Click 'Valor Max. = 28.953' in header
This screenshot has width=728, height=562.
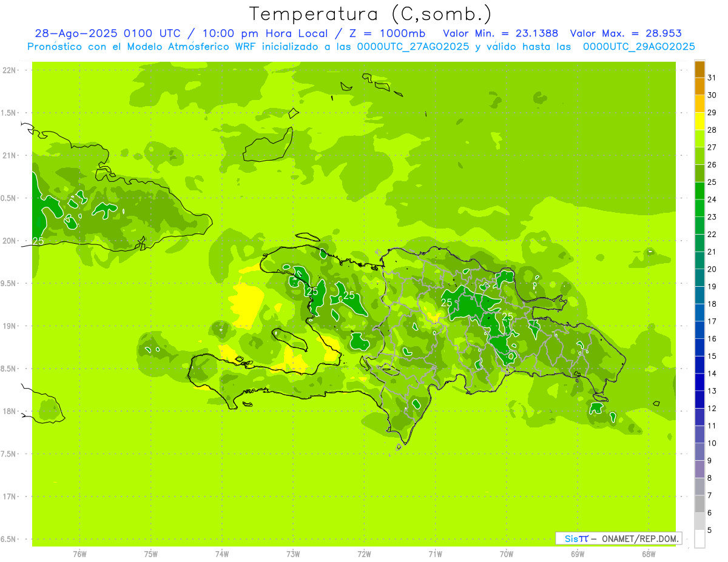(x=625, y=33)
